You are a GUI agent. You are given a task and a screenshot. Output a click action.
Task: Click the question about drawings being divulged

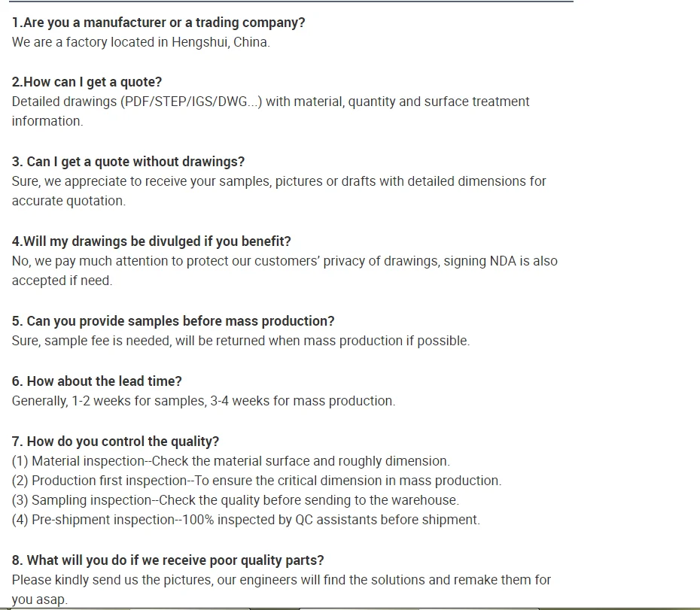click(151, 241)
